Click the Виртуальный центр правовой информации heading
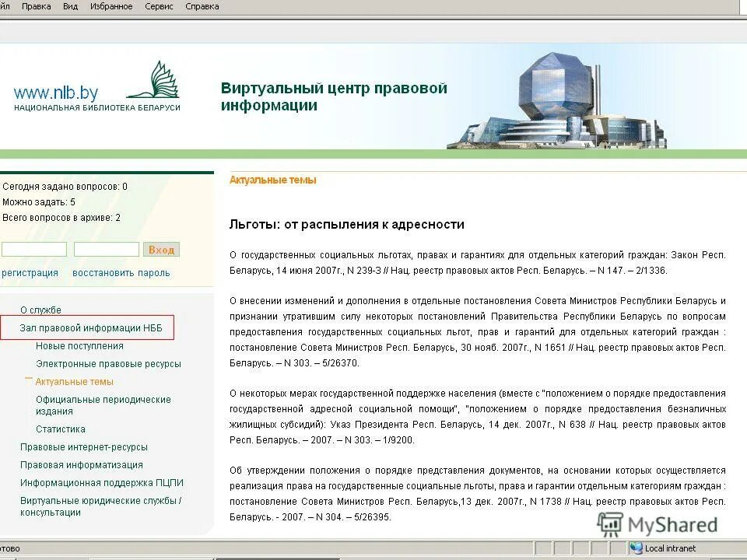 tap(334, 96)
